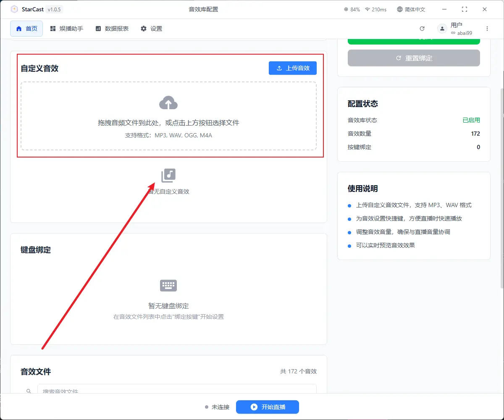Click the 210ms network latency indicator
This screenshot has width=504, height=420.
tap(375, 9)
